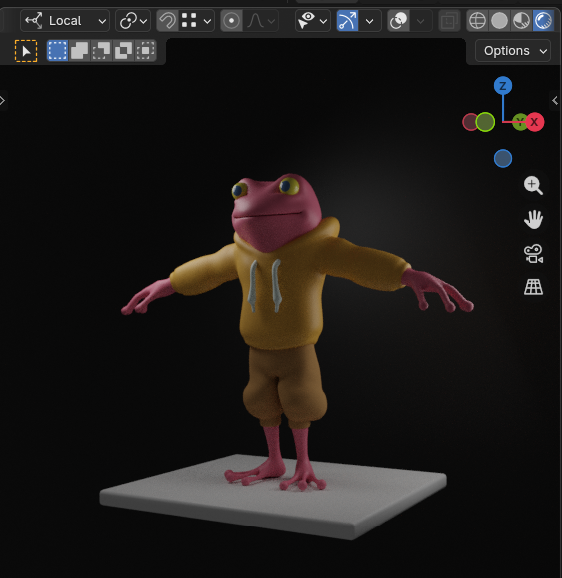Screen dimensions: 562x578
Task: Toggle viewport gizmos button
Action: click(347, 21)
